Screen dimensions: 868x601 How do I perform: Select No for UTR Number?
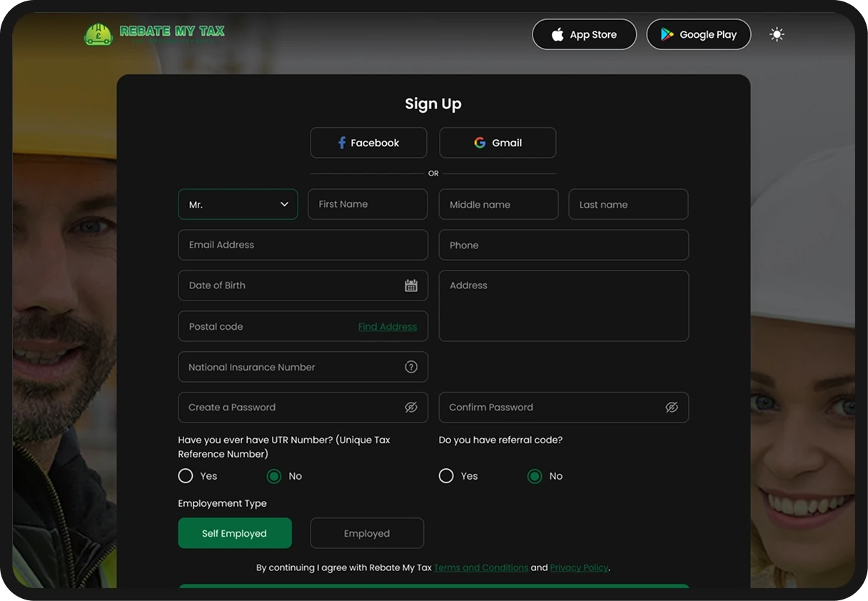point(274,476)
